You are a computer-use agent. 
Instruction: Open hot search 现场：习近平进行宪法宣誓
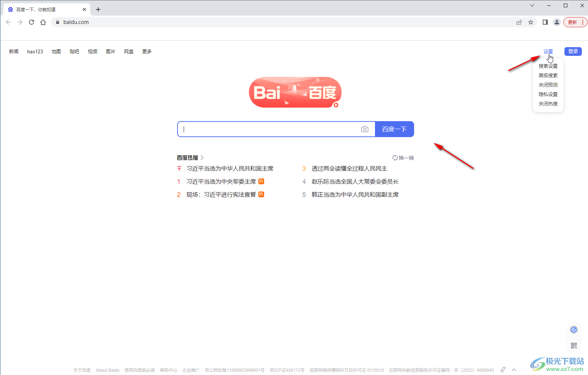click(x=221, y=195)
